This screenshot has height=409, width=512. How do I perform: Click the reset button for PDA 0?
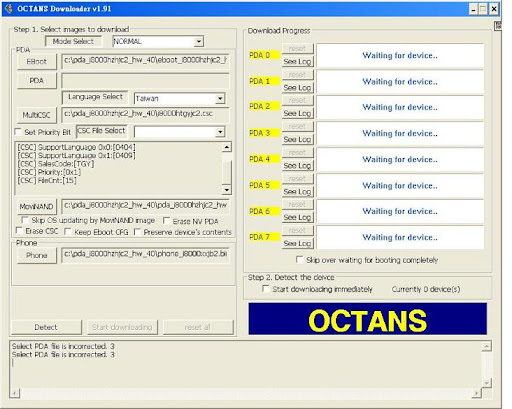point(297,48)
